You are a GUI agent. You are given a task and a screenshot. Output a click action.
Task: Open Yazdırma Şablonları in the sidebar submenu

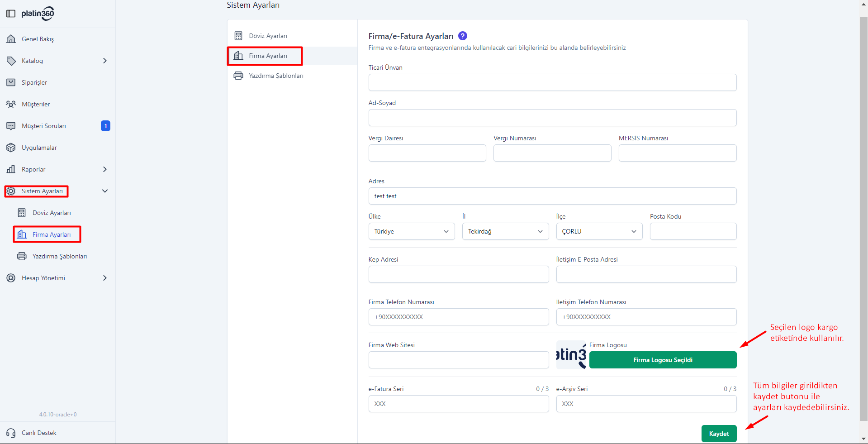pos(60,256)
